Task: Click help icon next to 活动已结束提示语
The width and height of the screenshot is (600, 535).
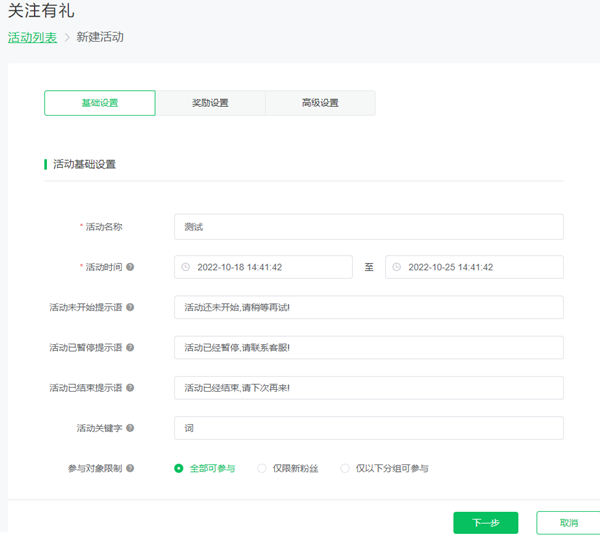Action: 130,388
